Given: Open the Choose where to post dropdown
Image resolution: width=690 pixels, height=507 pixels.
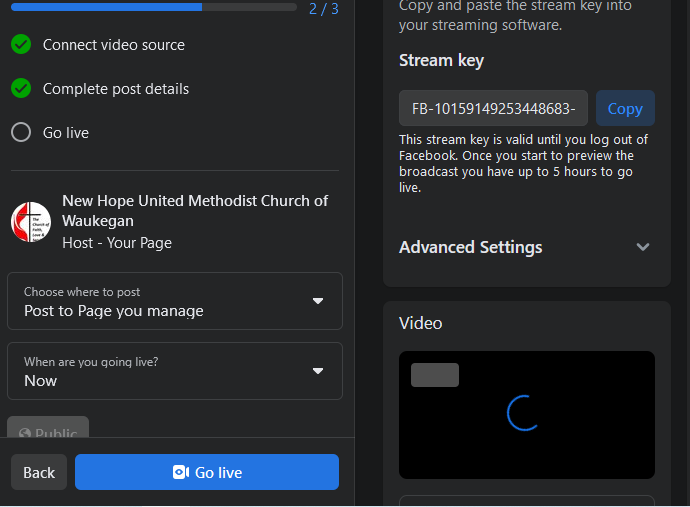Looking at the screenshot, I should tap(175, 301).
